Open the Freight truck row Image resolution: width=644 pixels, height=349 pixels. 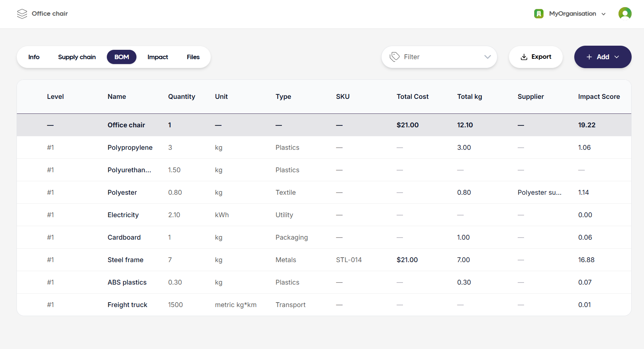click(324, 305)
